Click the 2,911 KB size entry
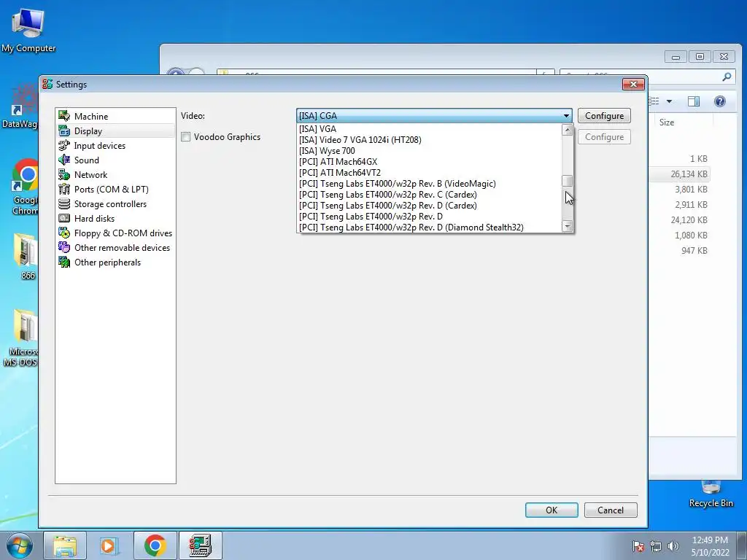The width and height of the screenshot is (747, 560). coord(691,204)
